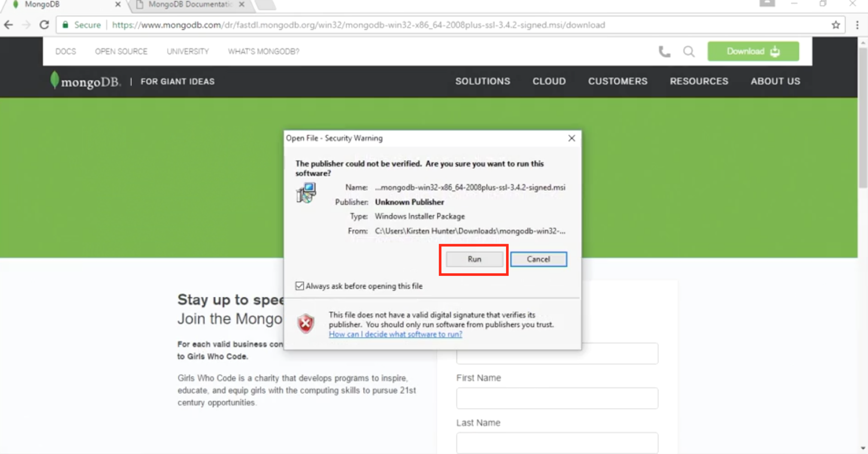The width and height of the screenshot is (868, 454).
Task: Open 'How can I decide what software to run?' link
Action: 395,334
